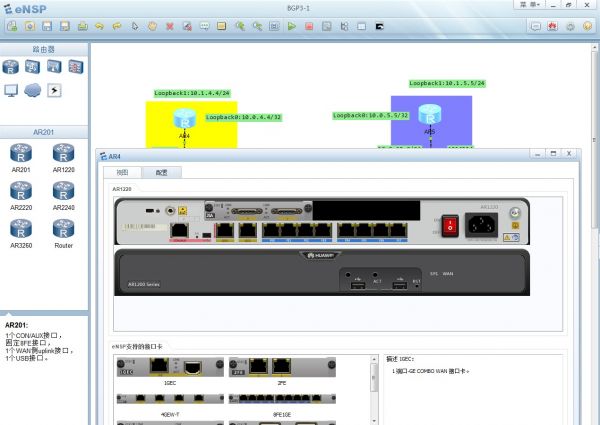Viewport: 600px width, 425px height.
Task: Select the Firewall device category icon
Action: (76, 67)
